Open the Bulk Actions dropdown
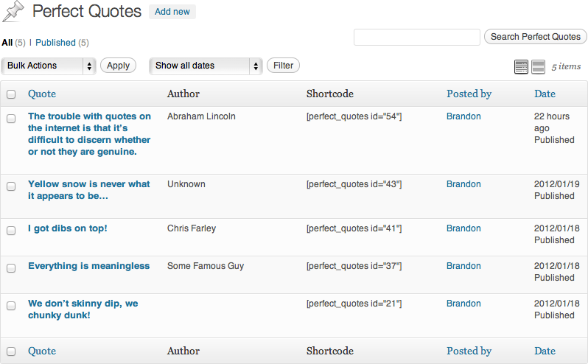588x364 pixels. (49, 66)
